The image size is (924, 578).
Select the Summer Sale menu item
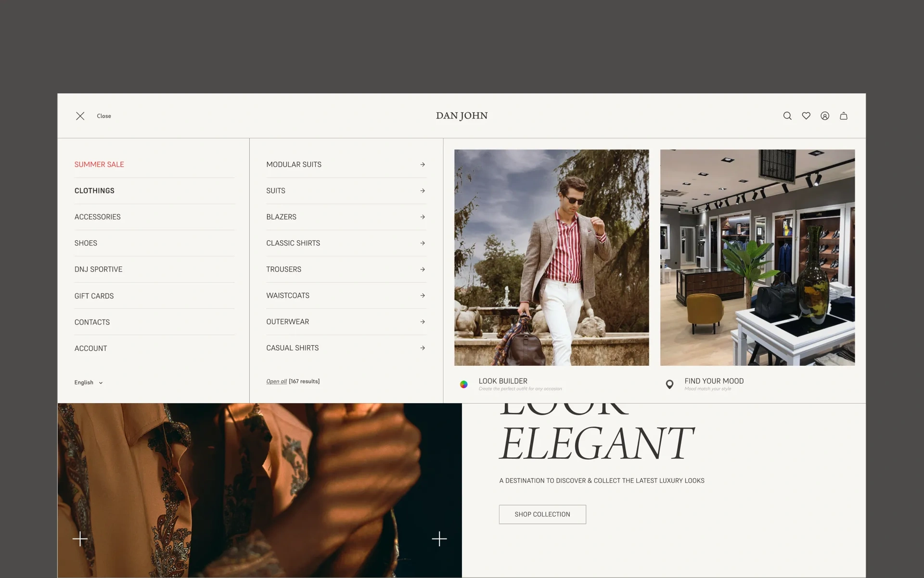99,165
